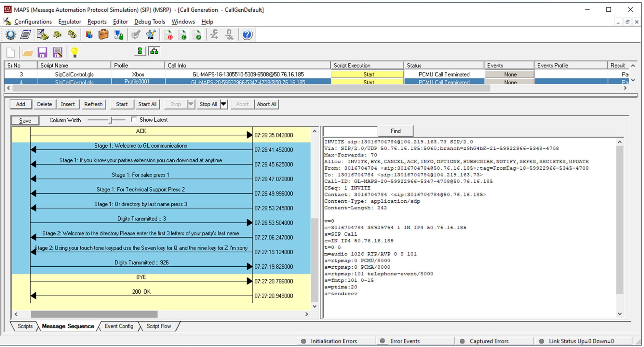Select the single-node green sequence view icon

140,51
